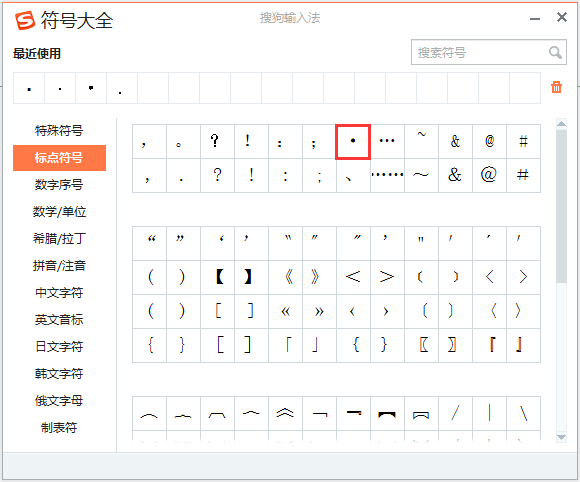The width and height of the screenshot is (580, 482).
Task: Insert the highlighted middle dot symbol
Action: (353, 142)
